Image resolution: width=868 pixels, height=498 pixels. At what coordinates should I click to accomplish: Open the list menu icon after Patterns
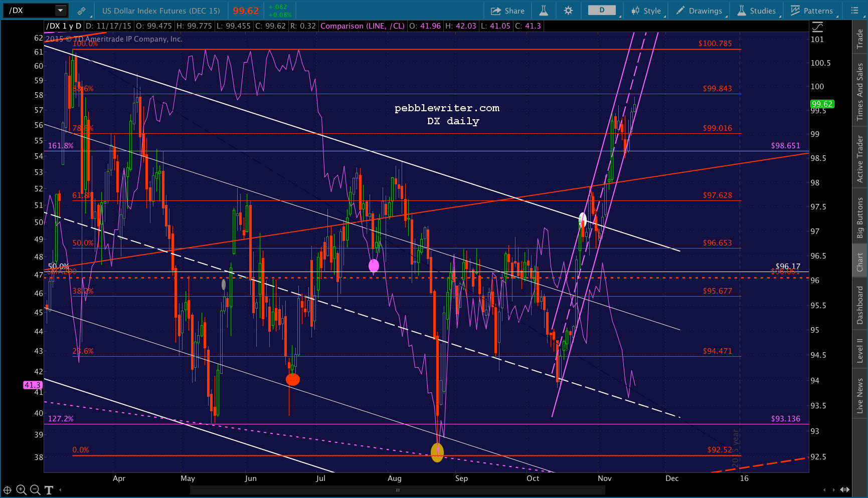coord(855,11)
